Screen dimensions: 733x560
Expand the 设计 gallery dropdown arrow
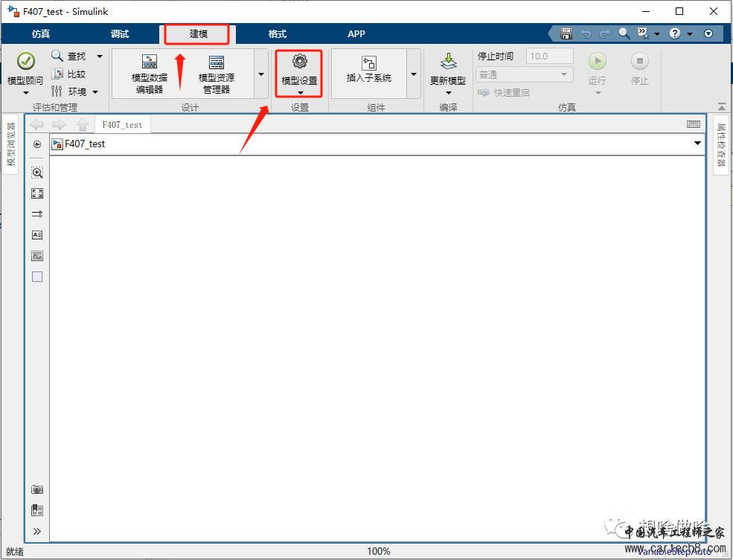point(261,74)
